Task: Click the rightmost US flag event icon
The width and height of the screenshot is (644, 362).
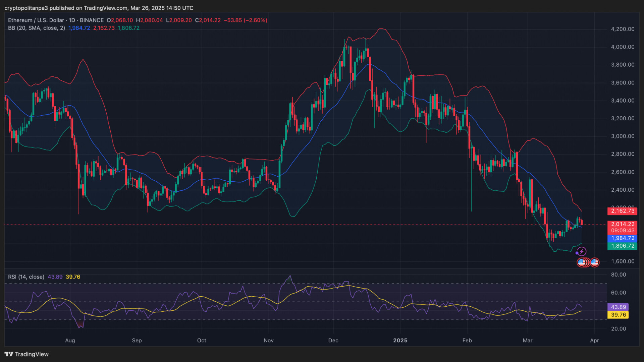Action: pos(595,262)
